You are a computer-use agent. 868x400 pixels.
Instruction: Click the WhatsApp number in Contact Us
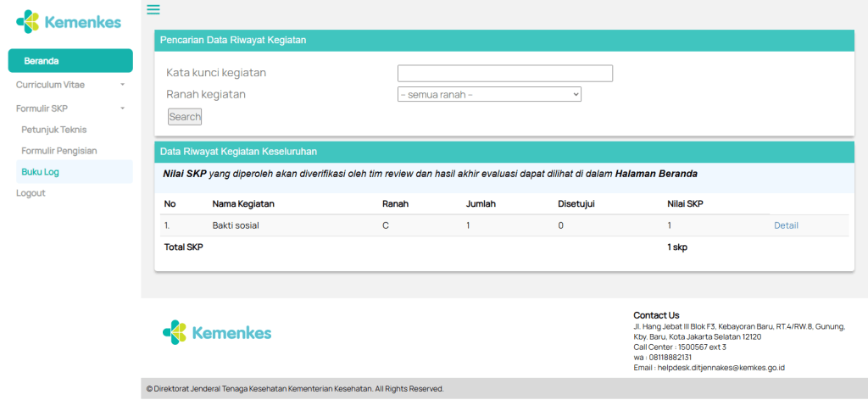tap(671, 358)
